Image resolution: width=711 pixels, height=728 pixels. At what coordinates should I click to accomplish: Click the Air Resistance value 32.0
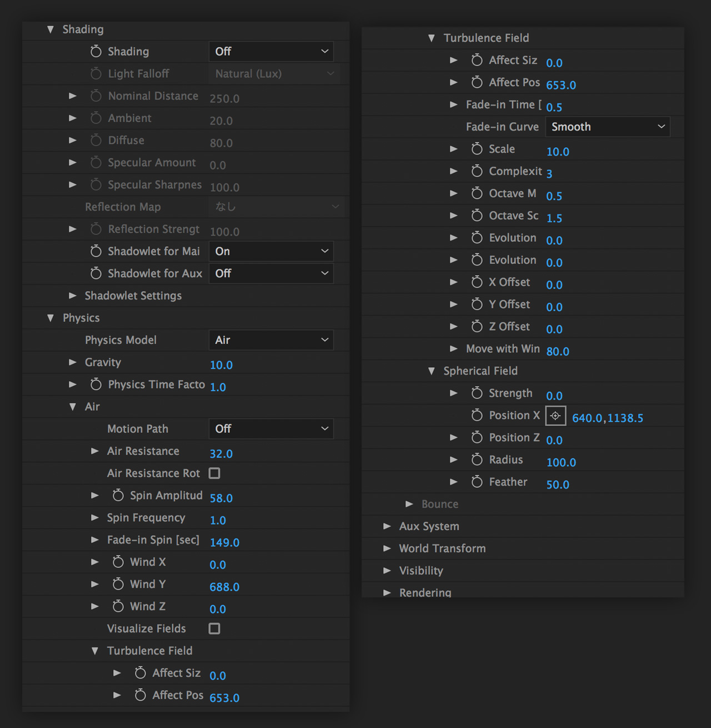[221, 454]
